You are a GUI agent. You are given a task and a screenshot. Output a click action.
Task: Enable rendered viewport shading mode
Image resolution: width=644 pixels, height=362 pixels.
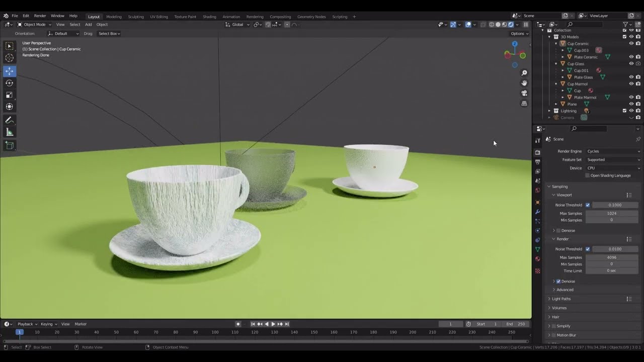511,25
